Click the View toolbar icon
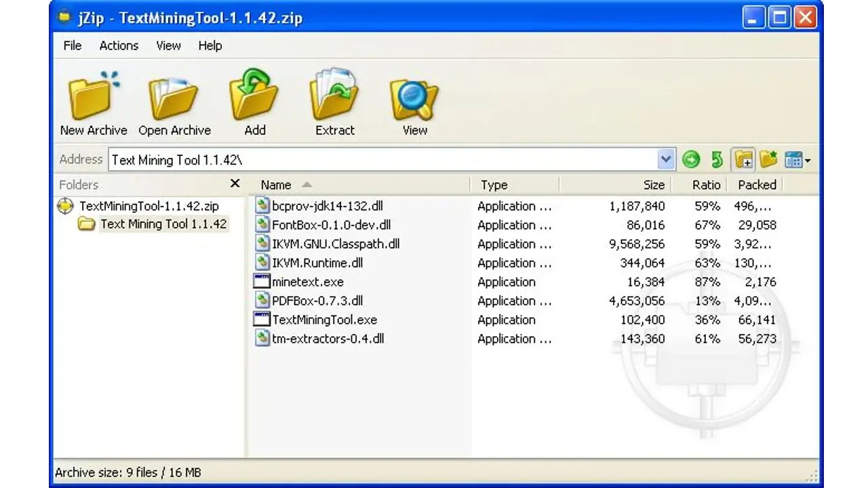This screenshot has height=488, width=868. point(414,99)
